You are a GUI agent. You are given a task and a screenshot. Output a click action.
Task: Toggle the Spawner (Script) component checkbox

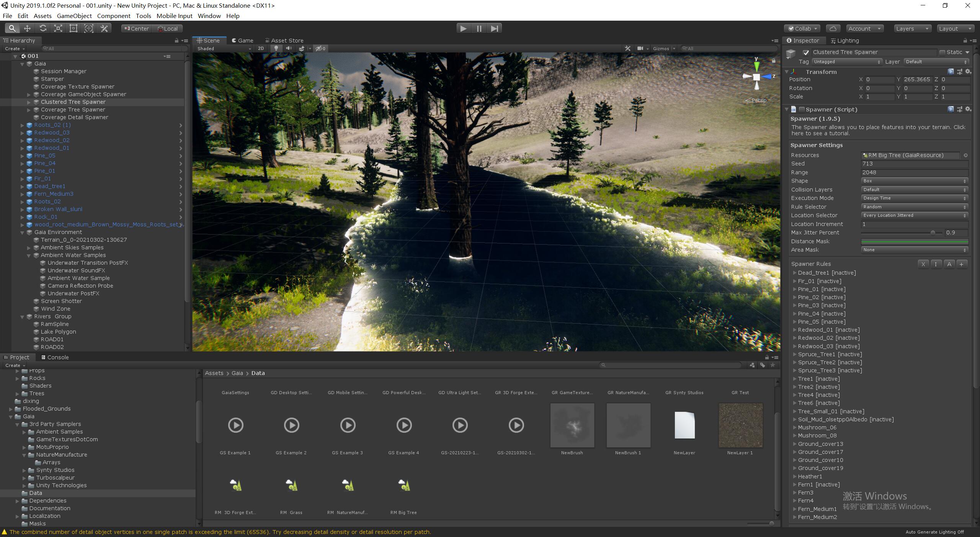(x=802, y=109)
